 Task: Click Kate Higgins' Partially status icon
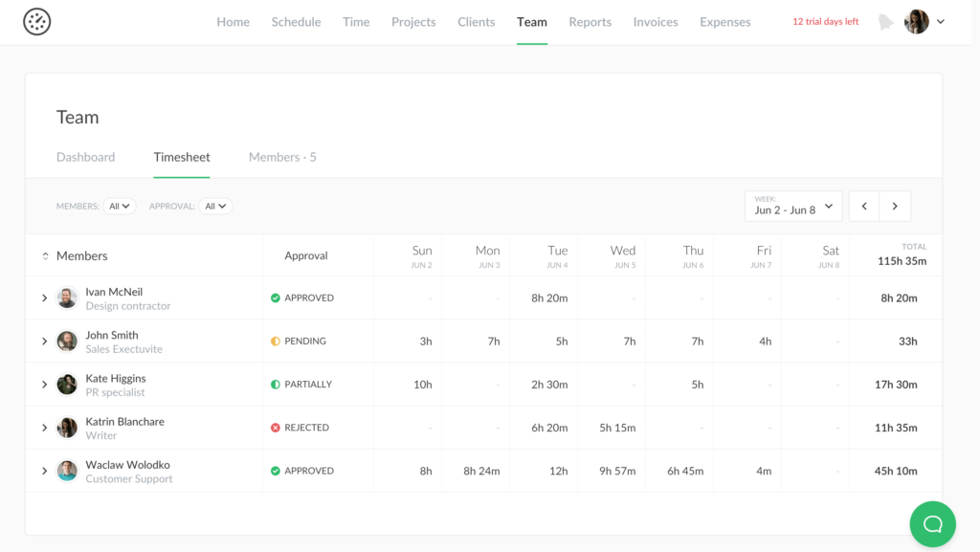click(x=275, y=384)
